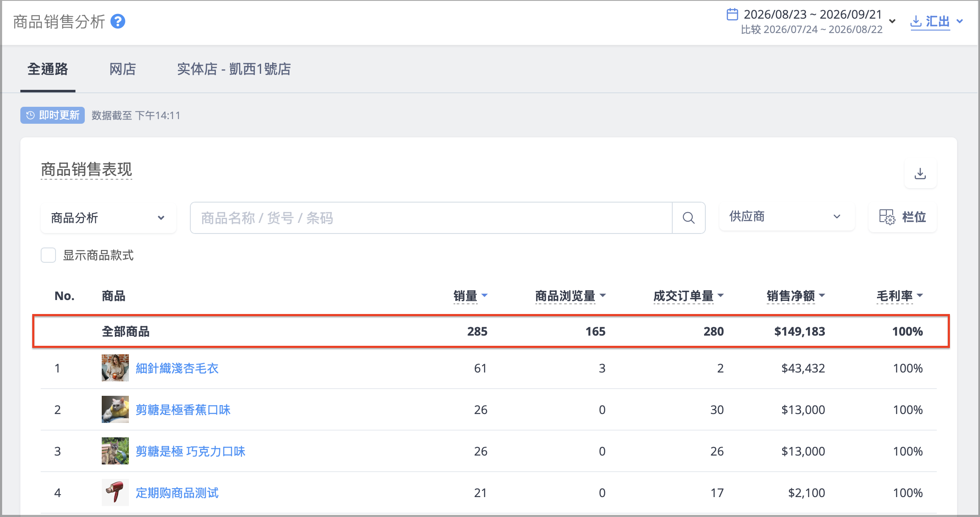Switch to the 全通路 tab
Image resolution: width=980 pixels, height=517 pixels.
(48, 69)
